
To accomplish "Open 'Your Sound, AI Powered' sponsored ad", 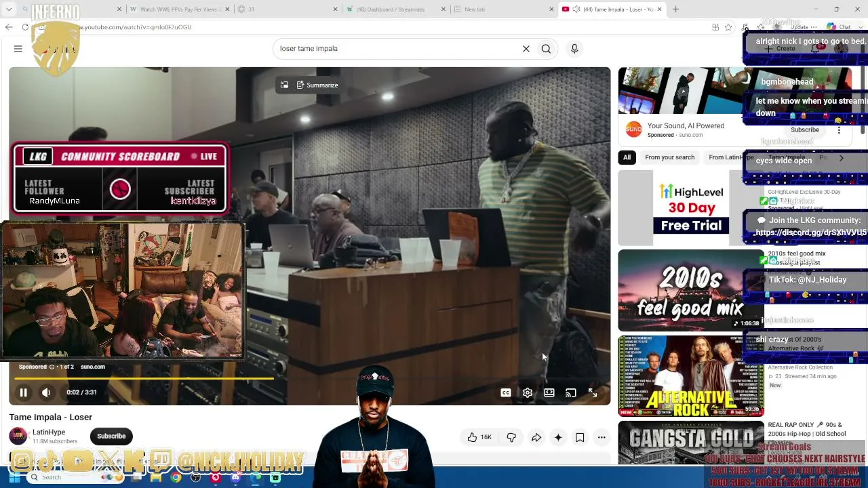I will pyautogui.click(x=686, y=125).
